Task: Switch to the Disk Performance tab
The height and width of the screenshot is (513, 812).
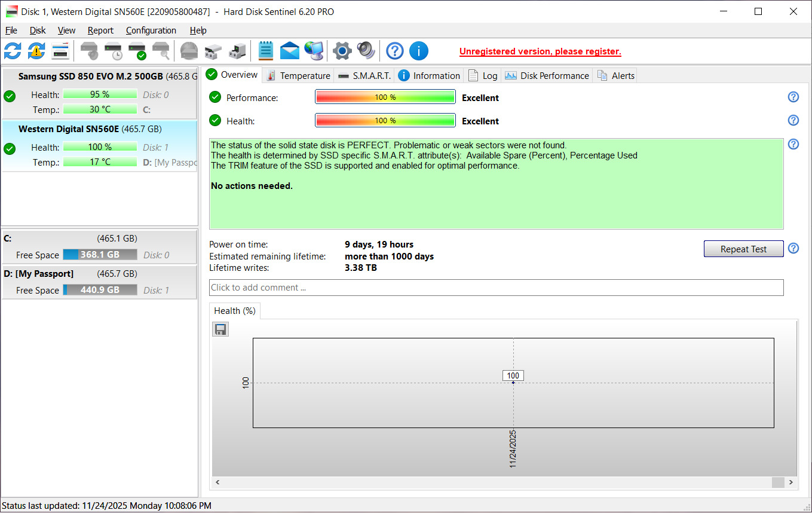Action: [547, 75]
